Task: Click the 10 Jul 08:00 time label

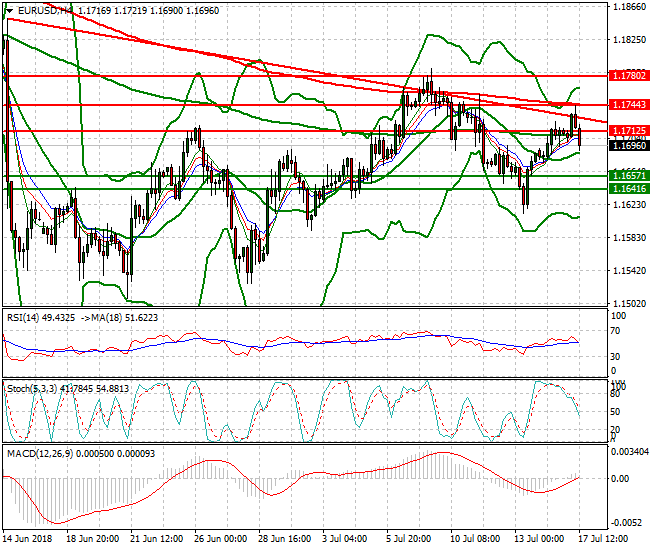Action: pos(475,539)
